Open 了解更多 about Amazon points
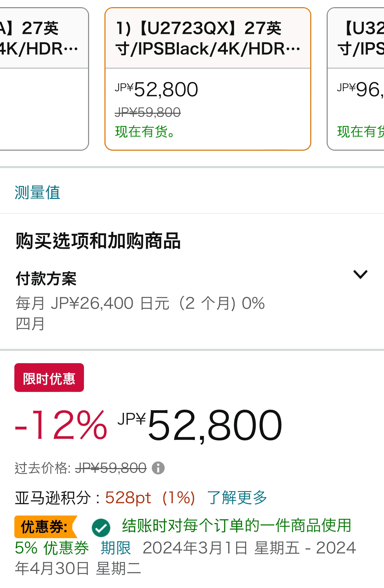The height and width of the screenshot is (588, 384). click(237, 497)
